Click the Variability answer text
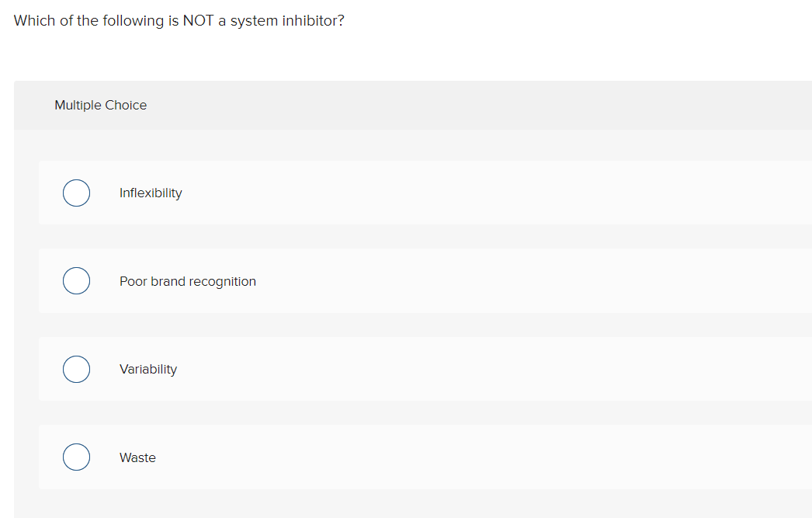This screenshot has height=518, width=812. pos(147,369)
